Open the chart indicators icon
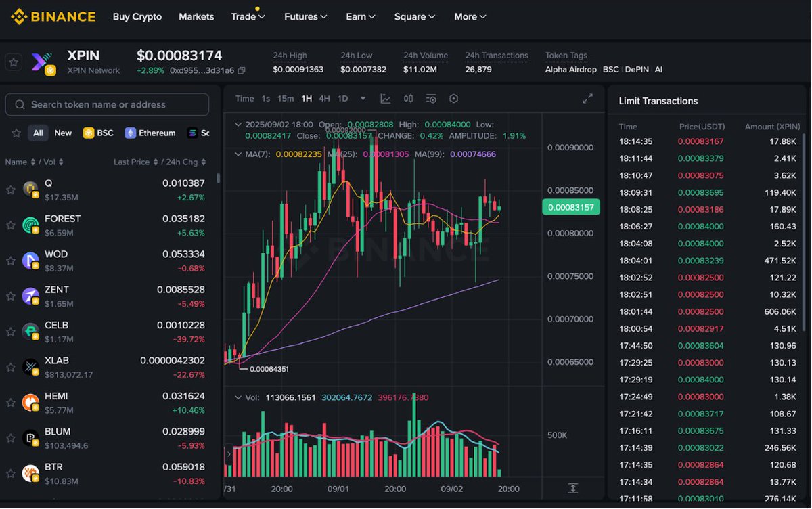Image resolution: width=812 pixels, height=509 pixels. point(431,99)
